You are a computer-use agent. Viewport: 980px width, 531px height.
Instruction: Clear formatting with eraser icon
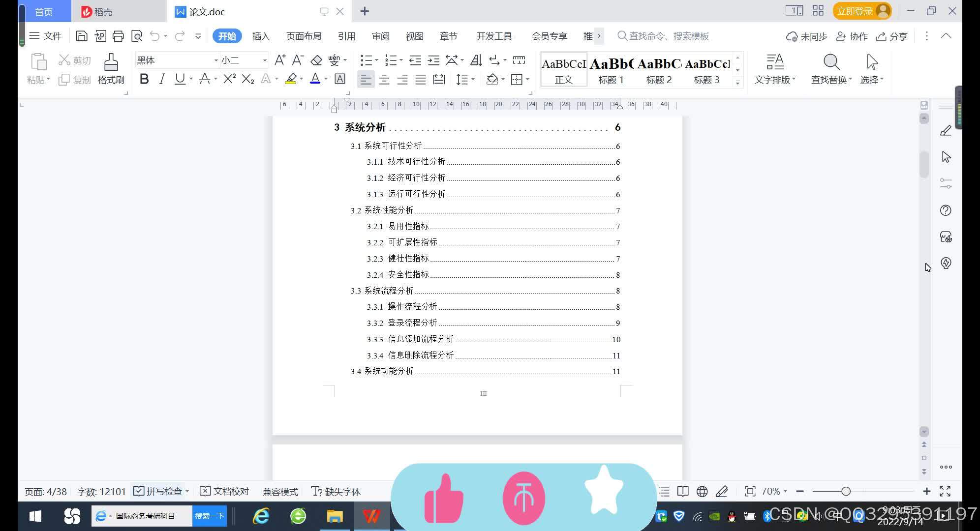click(x=316, y=60)
